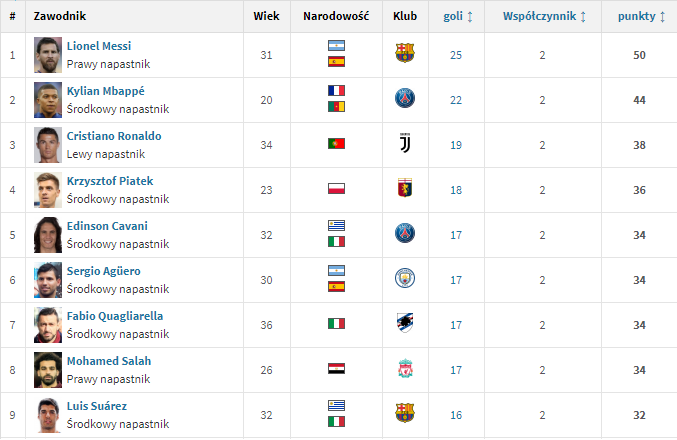Screen dimensions: 677x440
Task: Click the Sampdoria club crest
Action: 405,323
